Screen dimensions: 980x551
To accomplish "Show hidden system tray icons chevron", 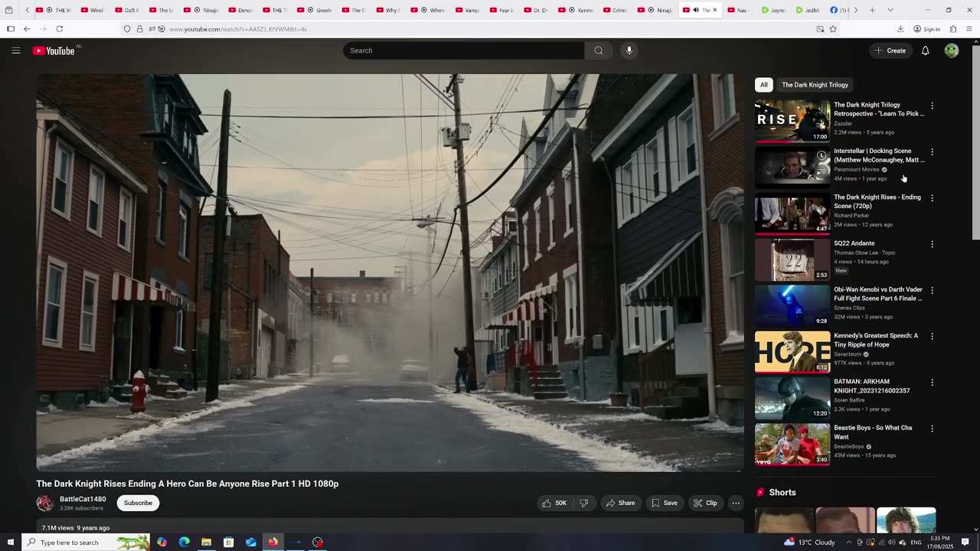I will pos(848,542).
